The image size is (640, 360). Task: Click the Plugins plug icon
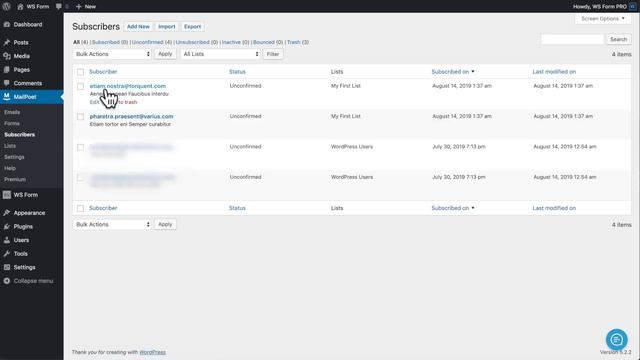coord(7,227)
